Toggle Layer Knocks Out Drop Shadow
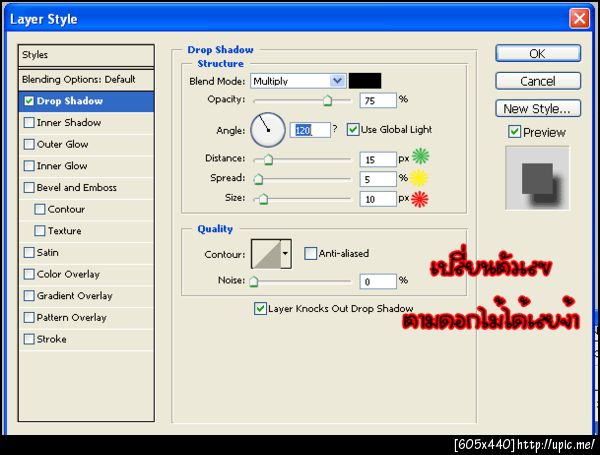The image size is (600, 455). (260, 308)
